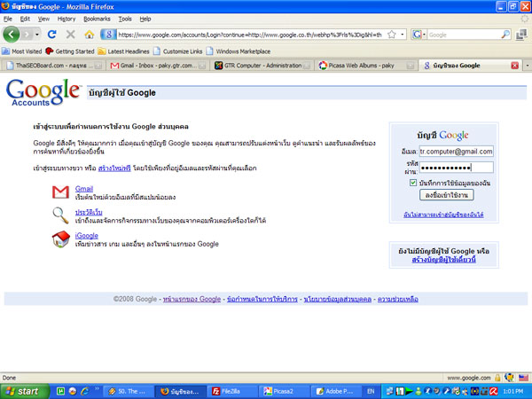This screenshot has width=532, height=399.
Task: Click the password input field
Action: click(456, 168)
